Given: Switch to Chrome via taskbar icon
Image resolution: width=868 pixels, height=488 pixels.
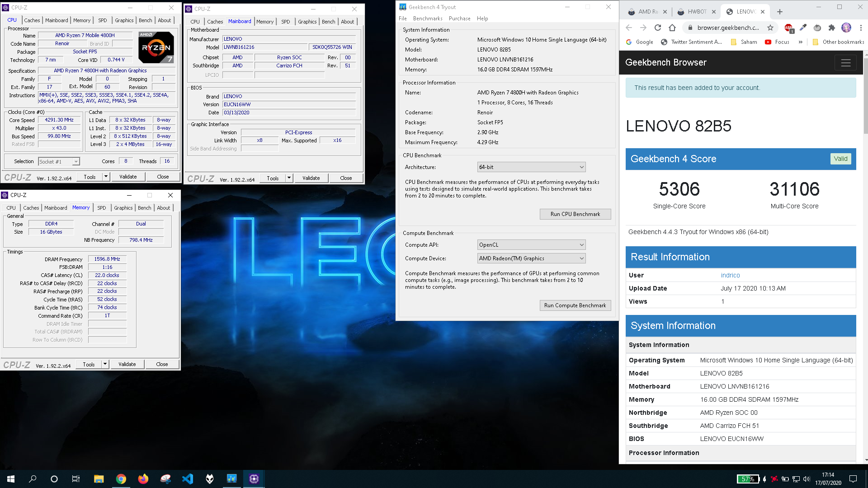Looking at the screenshot, I should coord(121,479).
